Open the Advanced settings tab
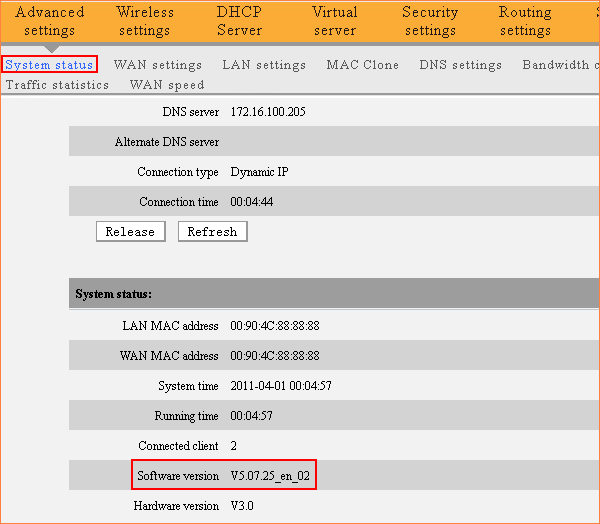The height and width of the screenshot is (524, 600). [50, 21]
